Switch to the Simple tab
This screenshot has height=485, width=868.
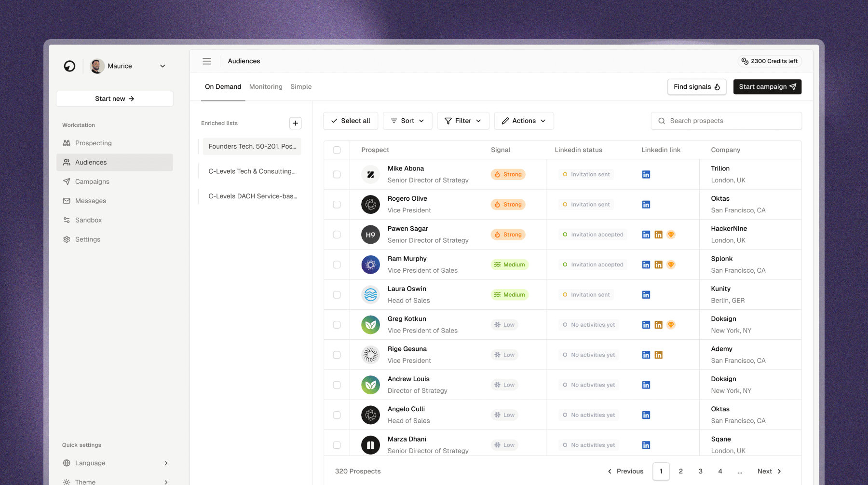(301, 86)
